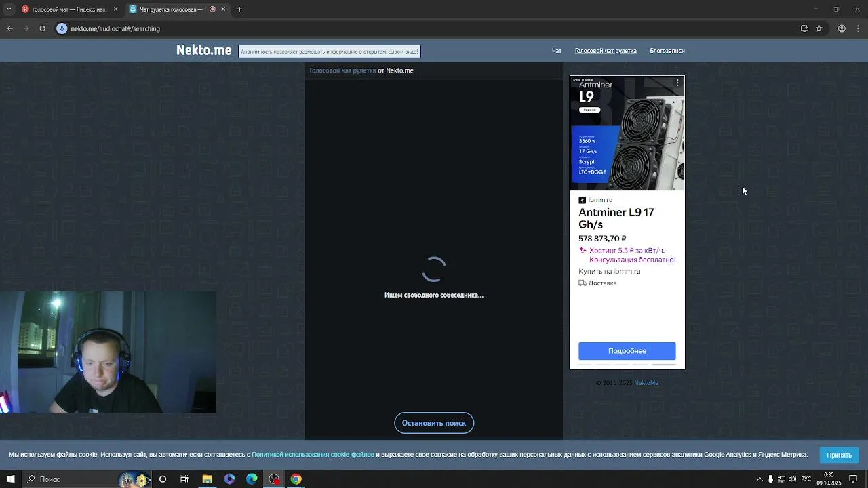Open Microsoft Edge from taskbar
868x488 pixels.
252,479
